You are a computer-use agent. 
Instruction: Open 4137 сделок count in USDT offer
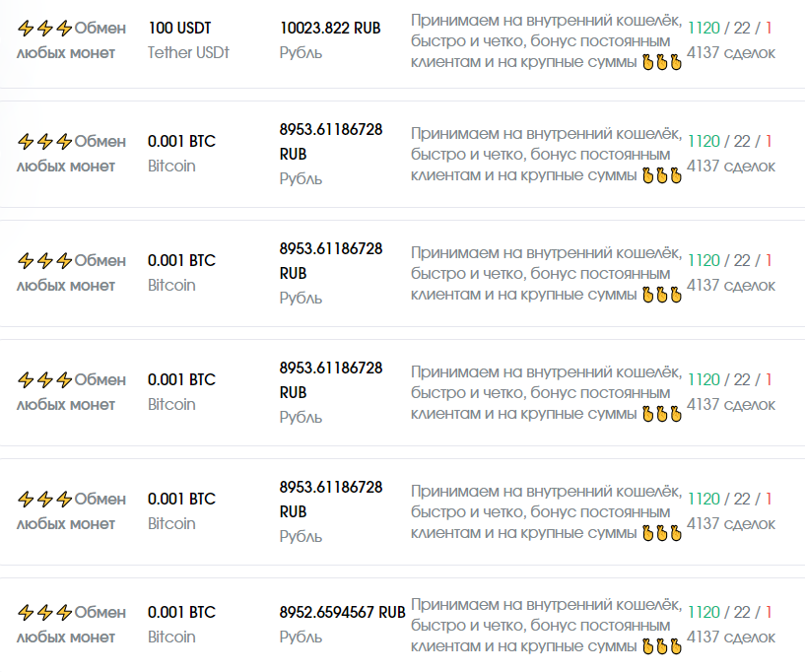(730, 52)
